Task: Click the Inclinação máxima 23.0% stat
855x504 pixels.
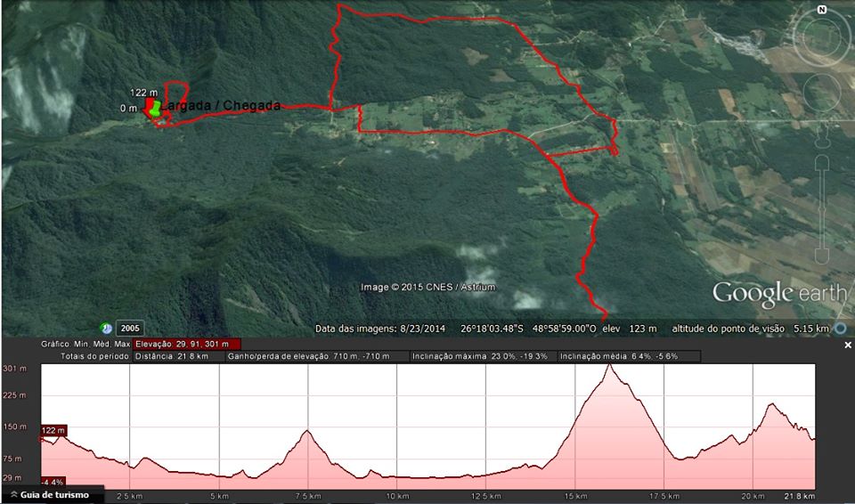Action: 483,356
